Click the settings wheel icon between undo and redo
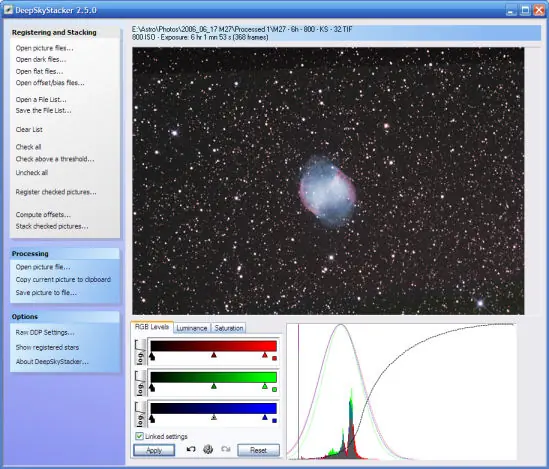Image resolution: width=549 pixels, height=469 pixels. click(208, 449)
